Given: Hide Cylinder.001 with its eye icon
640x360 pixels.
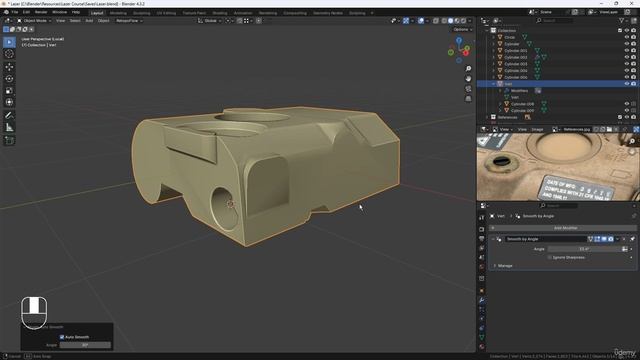Looking at the screenshot, I should (627, 51).
